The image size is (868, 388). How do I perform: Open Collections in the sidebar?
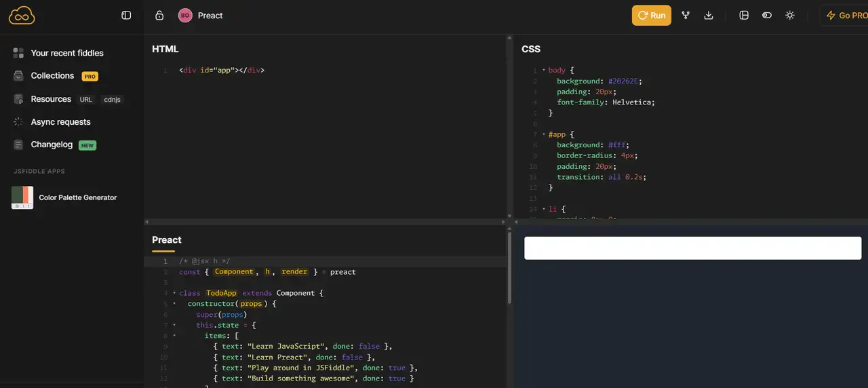pyautogui.click(x=52, y=76)
